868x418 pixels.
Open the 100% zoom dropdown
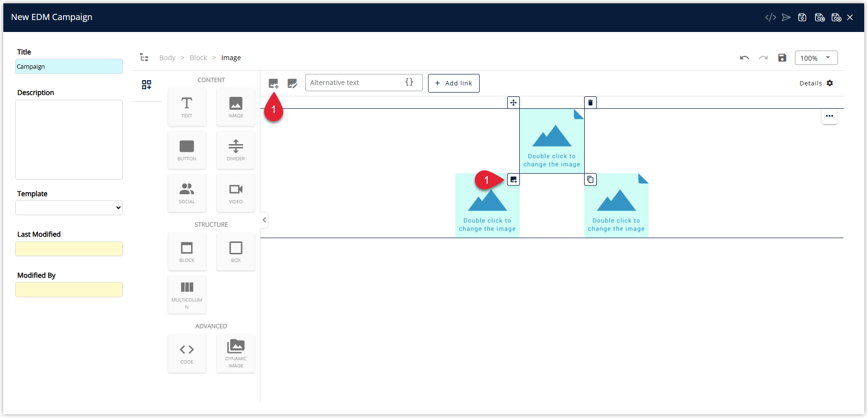[816, 58]
